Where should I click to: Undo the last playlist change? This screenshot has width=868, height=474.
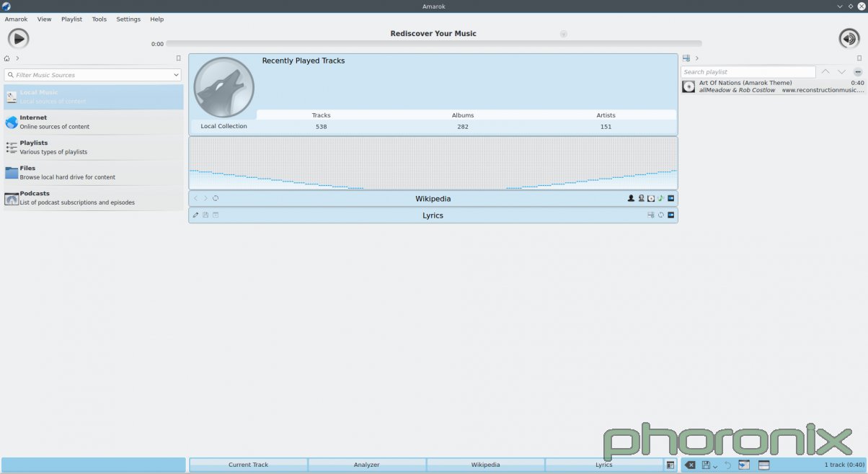727,465
